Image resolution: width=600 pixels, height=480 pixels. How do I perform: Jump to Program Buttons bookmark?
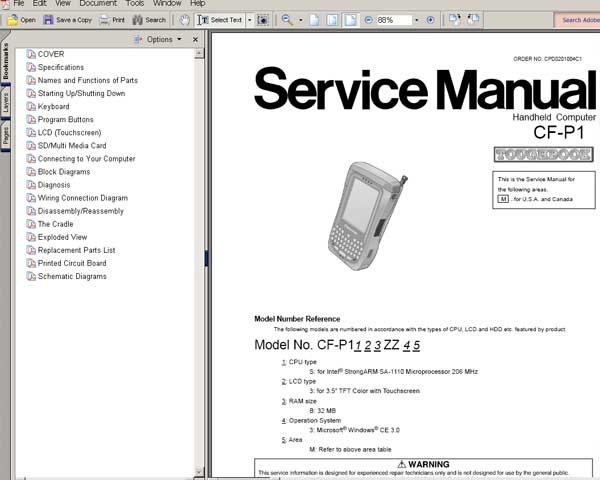pyautogui.click(x=65, y=119)
